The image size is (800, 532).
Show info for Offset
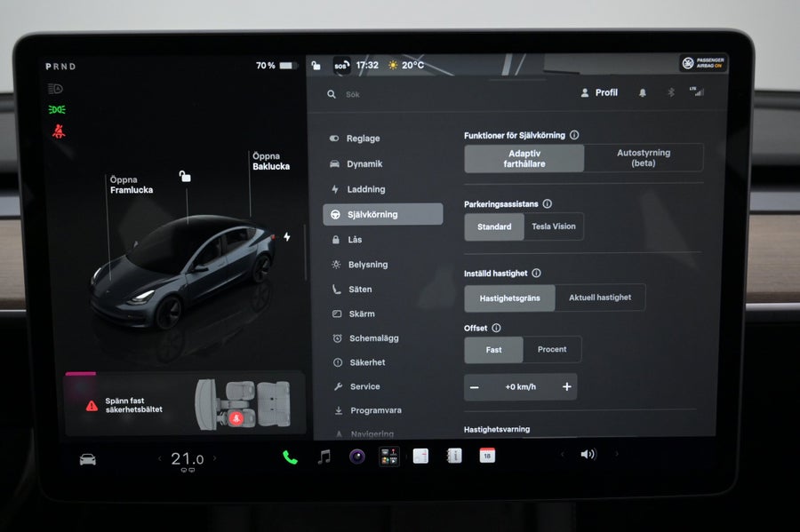tap(496, 328)
